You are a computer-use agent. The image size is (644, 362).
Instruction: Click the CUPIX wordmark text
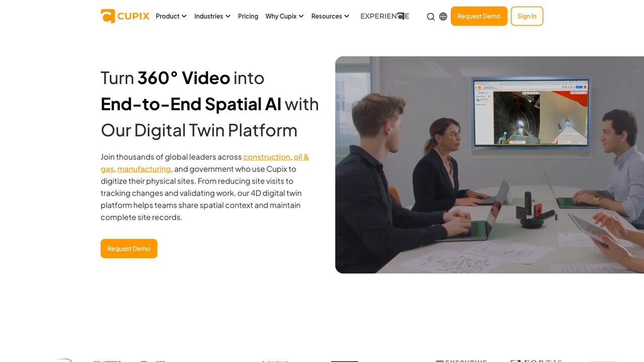(x=133, y=16)
